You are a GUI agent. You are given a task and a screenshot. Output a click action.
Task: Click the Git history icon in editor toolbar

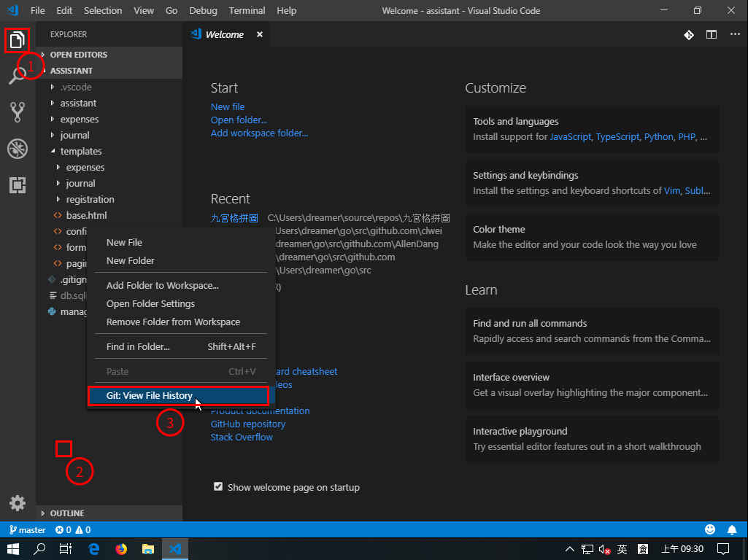coord(688,34)
